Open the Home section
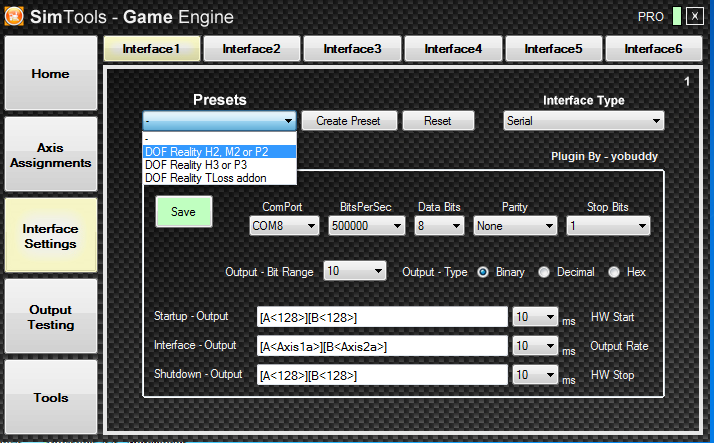The height and width of the screenshot is (443, 714). (51, 73)
